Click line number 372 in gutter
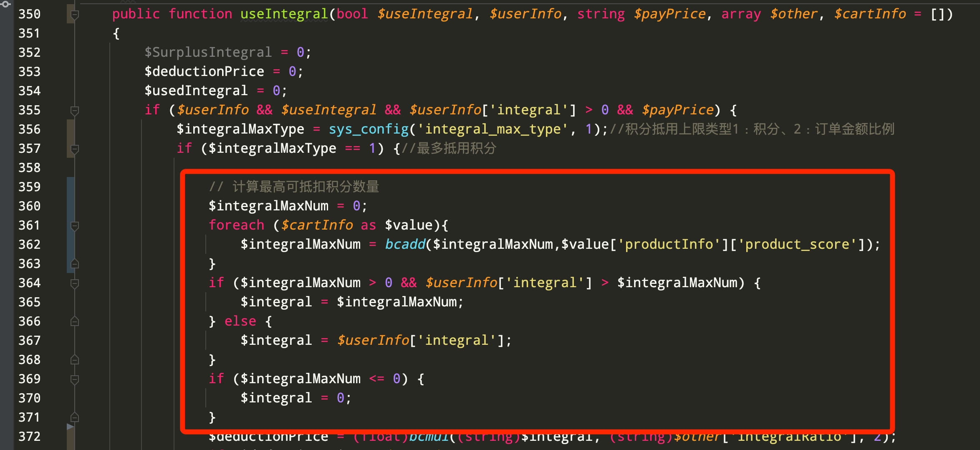This screenshot has width=980, height=450. [29, 437]
